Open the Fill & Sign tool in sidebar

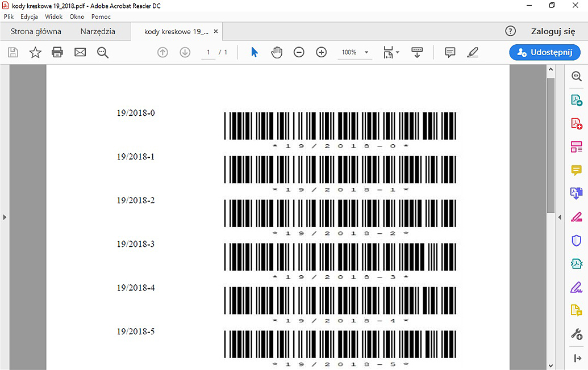pos(577,287)
